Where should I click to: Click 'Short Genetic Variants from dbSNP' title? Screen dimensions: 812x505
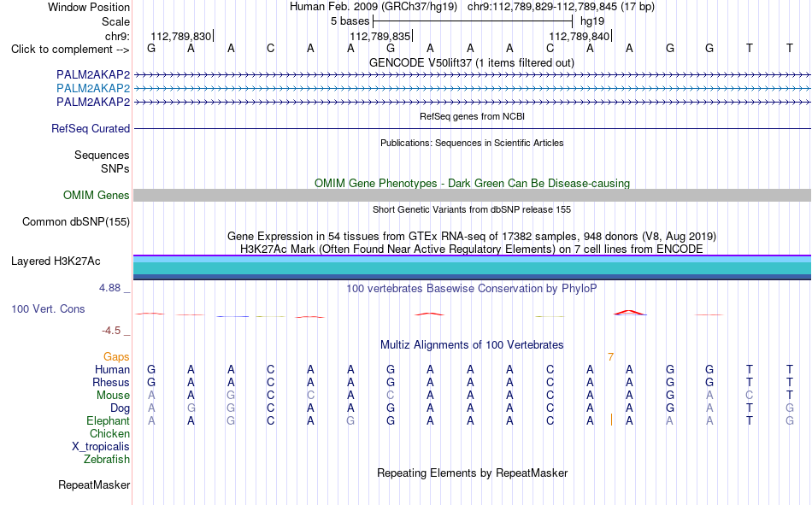(472, 209)
